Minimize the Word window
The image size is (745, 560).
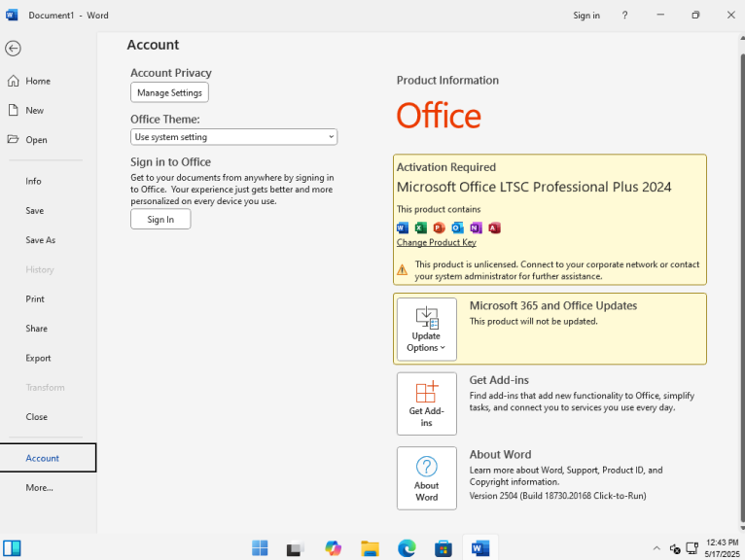(x=660, y=16)
